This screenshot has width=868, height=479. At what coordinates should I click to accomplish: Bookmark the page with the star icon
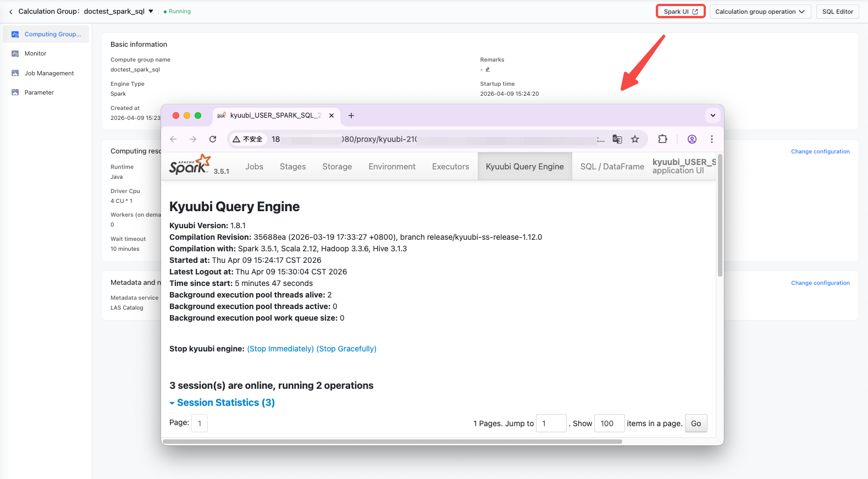click(x=635, y=139)
